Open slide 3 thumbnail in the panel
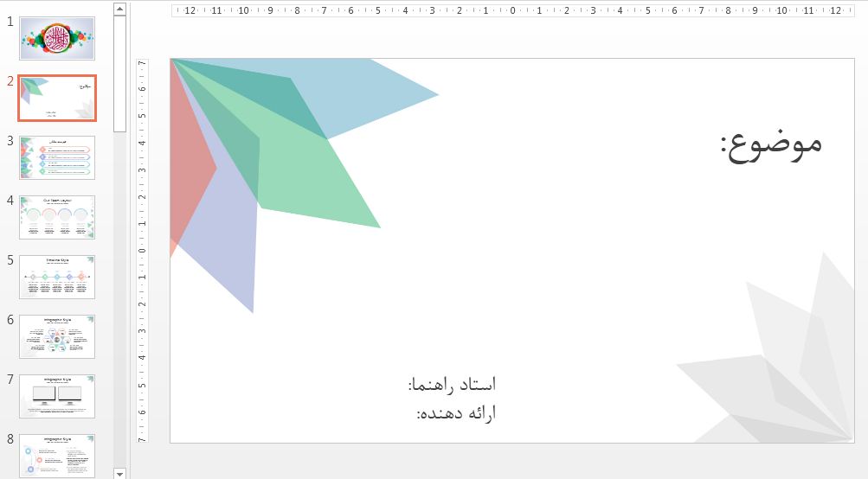 click(57, 157)
